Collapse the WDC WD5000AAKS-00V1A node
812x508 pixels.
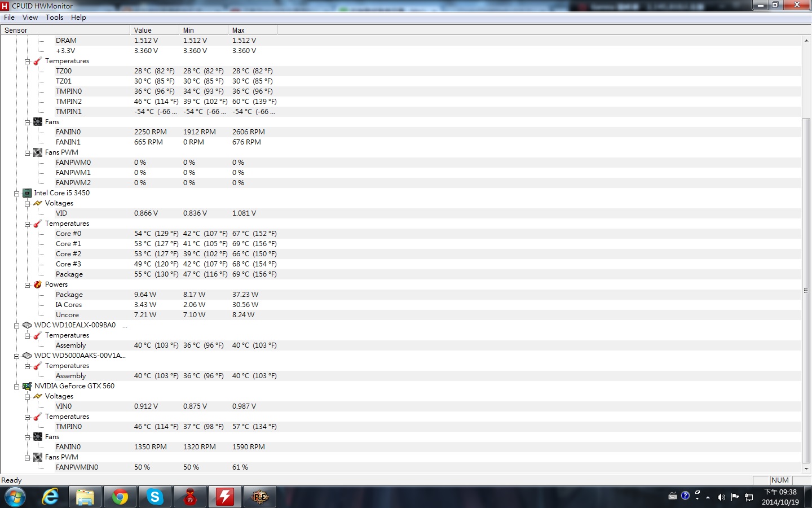pyautogui.click(x=16, y=356)
